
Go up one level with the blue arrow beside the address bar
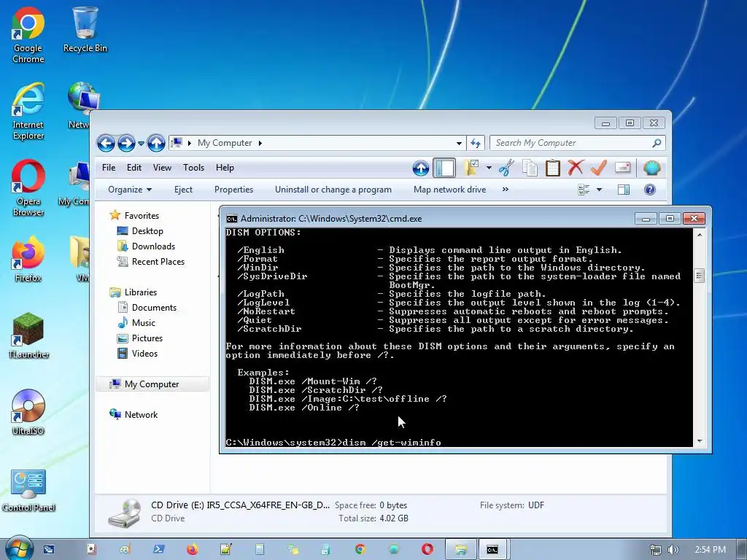tap(156, 143)
